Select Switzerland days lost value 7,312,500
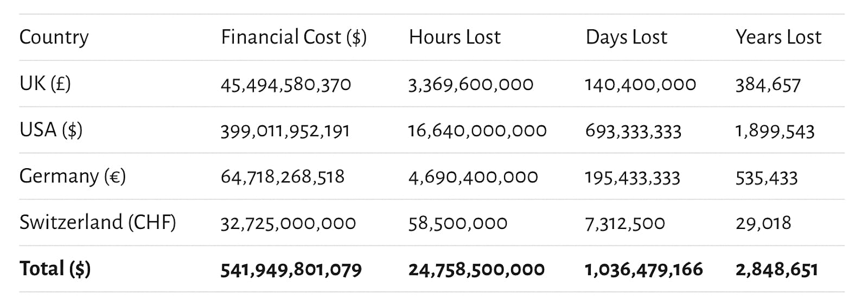 pos(624,224)
